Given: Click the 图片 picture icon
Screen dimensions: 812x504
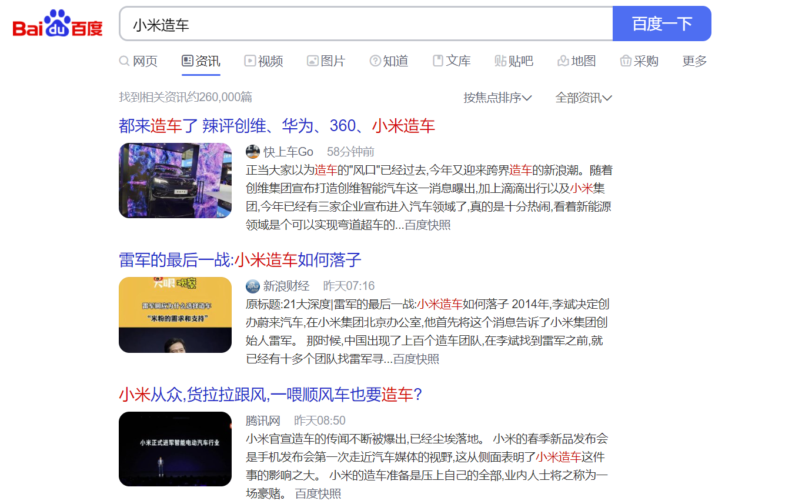Looking at the screenshot, I should (x=313, y=61).
